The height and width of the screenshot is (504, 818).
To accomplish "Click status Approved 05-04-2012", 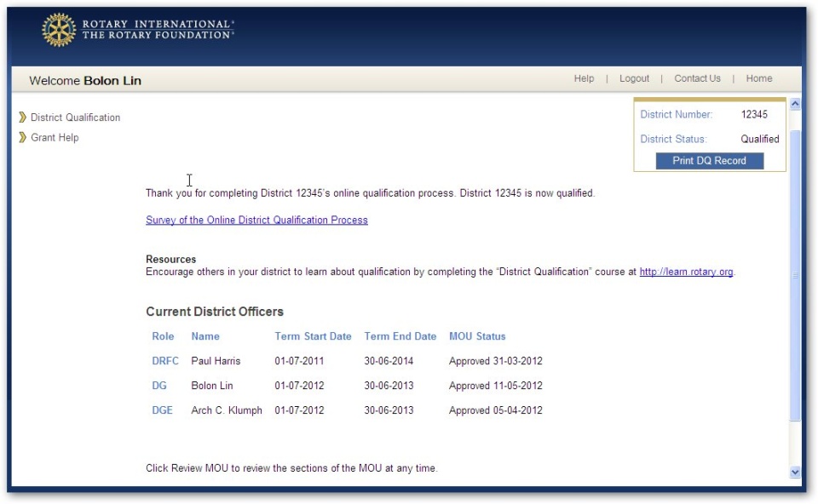I will point(496,410).
